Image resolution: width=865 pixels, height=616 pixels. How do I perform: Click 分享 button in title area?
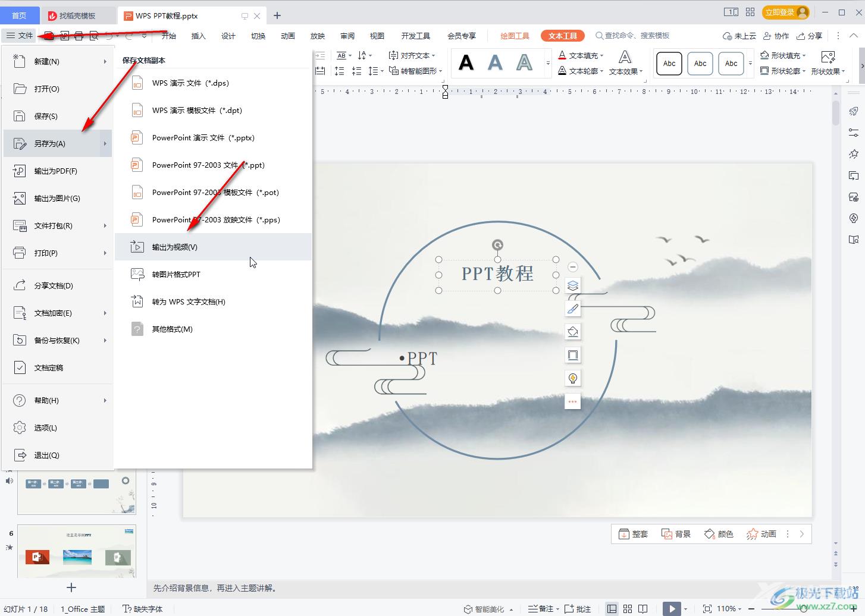coord(809,36)
